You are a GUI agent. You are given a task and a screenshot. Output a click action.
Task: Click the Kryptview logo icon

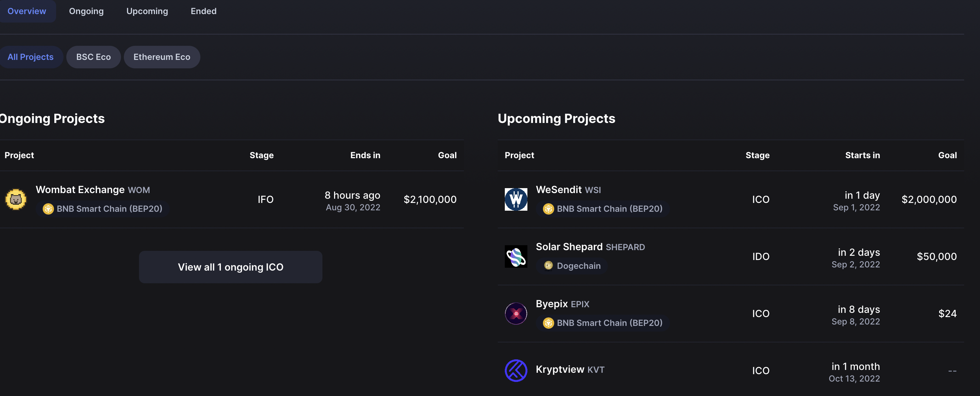tap(516, 370)
